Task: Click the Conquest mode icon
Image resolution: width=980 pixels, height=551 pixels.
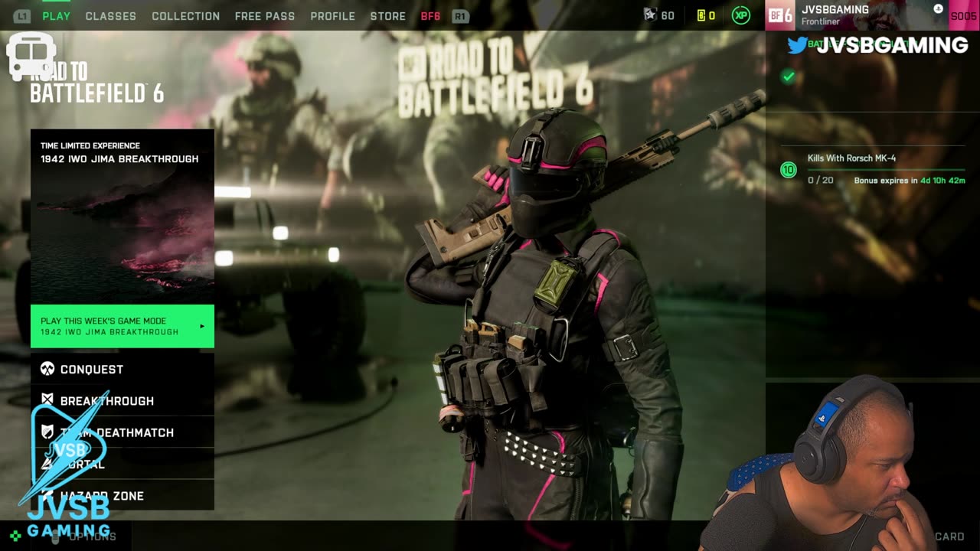Action: tap(47, 369)
